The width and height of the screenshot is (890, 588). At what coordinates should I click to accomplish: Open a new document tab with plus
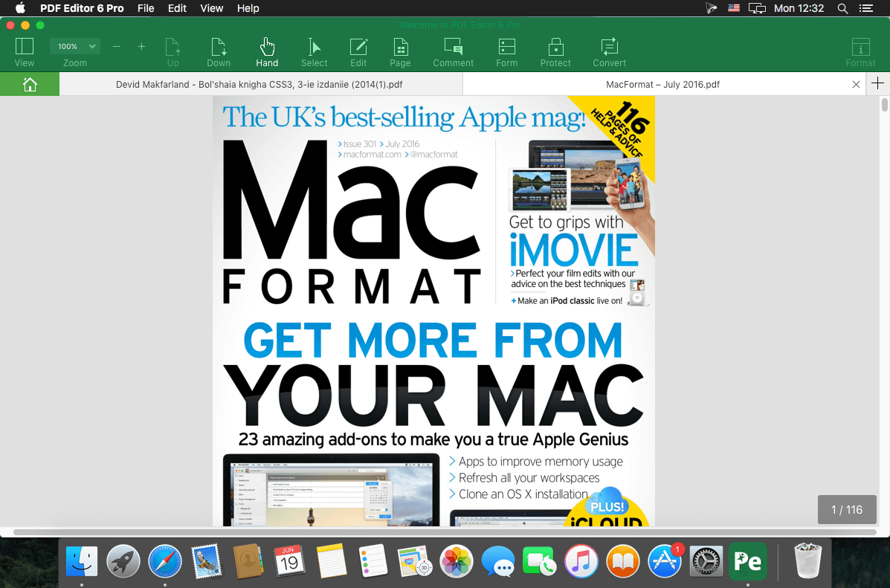(x=877, y=84)
